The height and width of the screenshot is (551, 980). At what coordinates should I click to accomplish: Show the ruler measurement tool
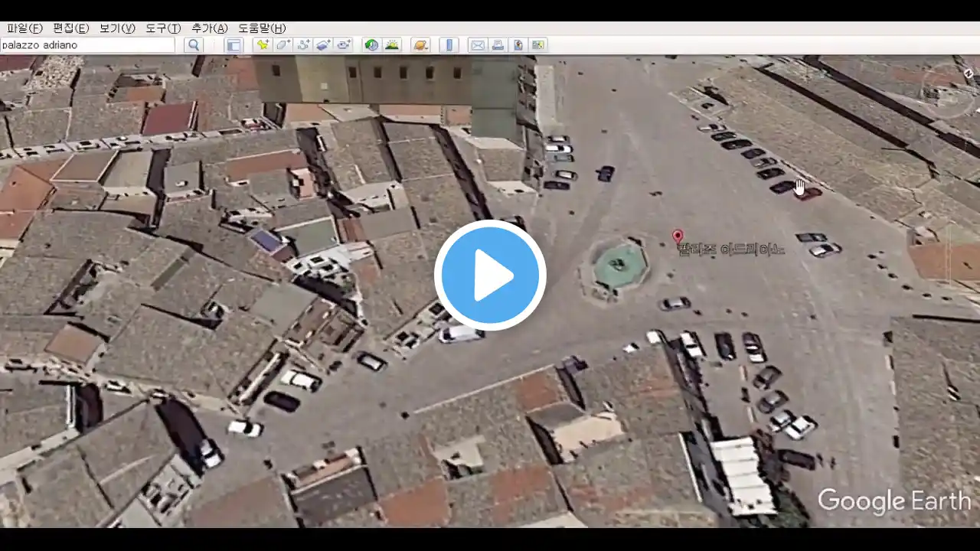(x=449, y=45)
